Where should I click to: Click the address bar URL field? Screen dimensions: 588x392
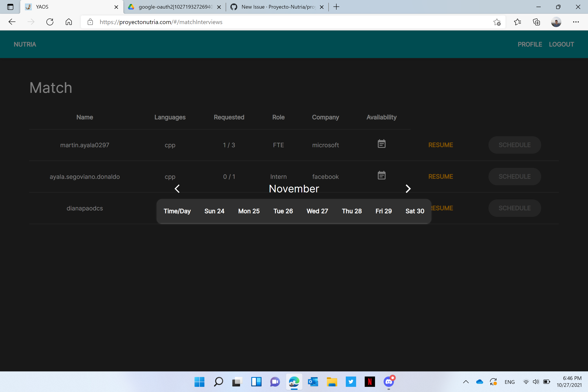point(161,22)
